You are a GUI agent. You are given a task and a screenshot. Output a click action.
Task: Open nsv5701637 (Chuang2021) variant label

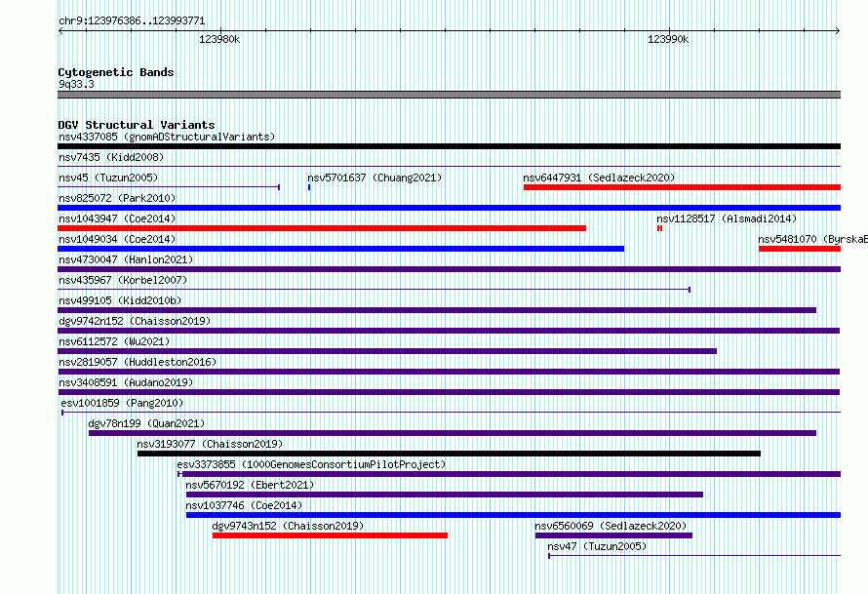(x=375, y=178)
